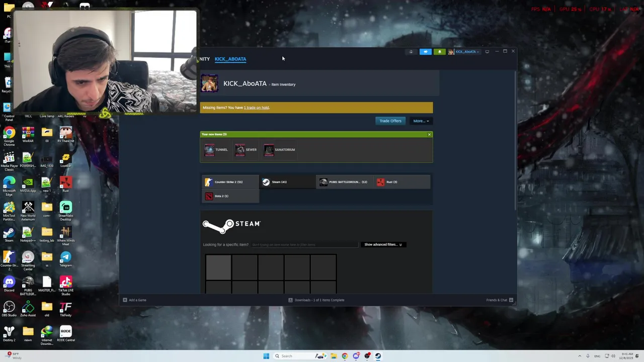Open Discord desktop shortcut
644x362 pixels.
pos(9,284)
